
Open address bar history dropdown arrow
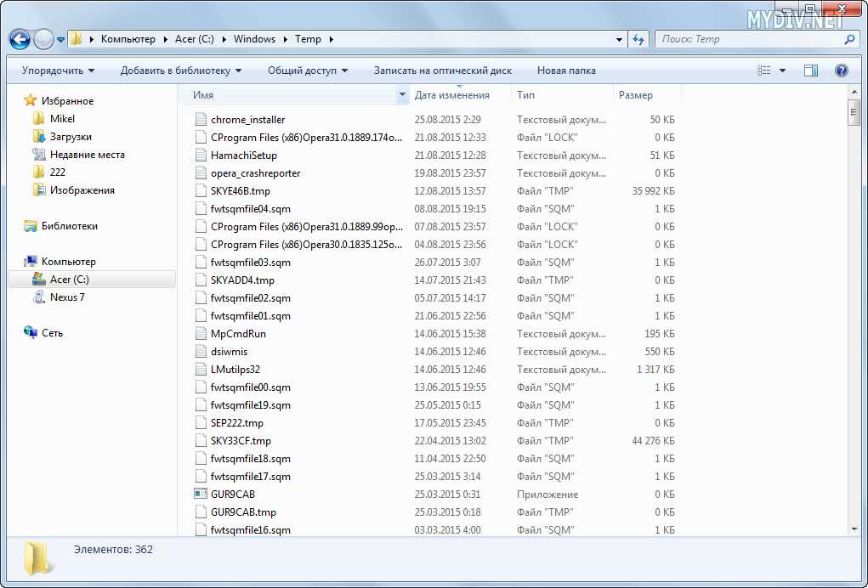pos(619,39)
